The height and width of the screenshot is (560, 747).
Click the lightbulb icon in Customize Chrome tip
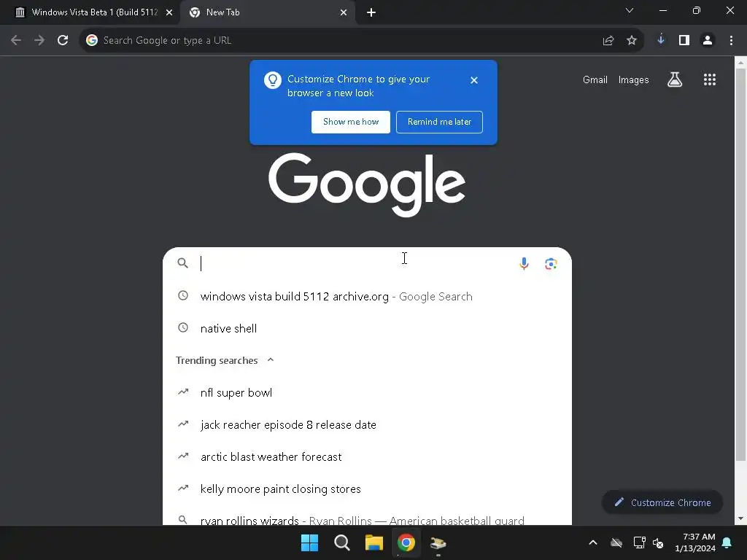tap(273, 80)
